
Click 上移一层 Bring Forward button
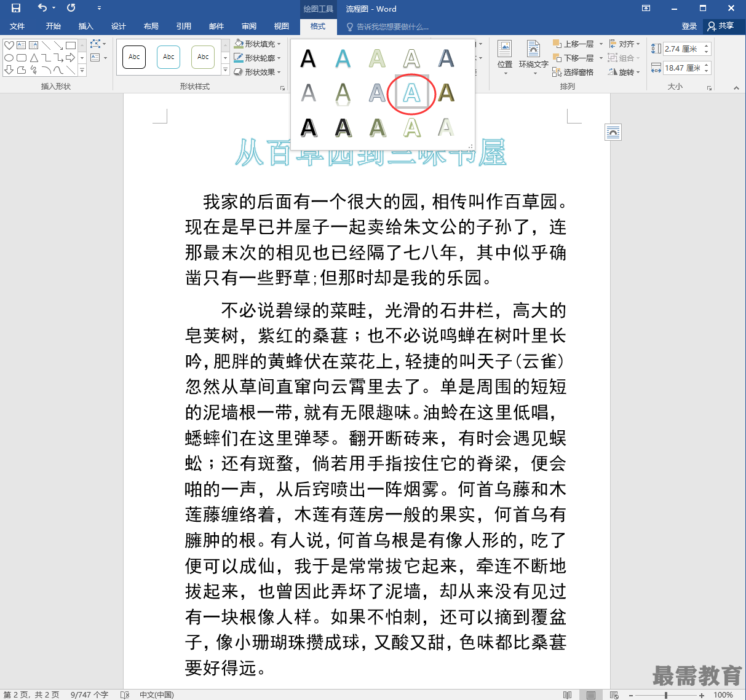[x=573, y=44]
